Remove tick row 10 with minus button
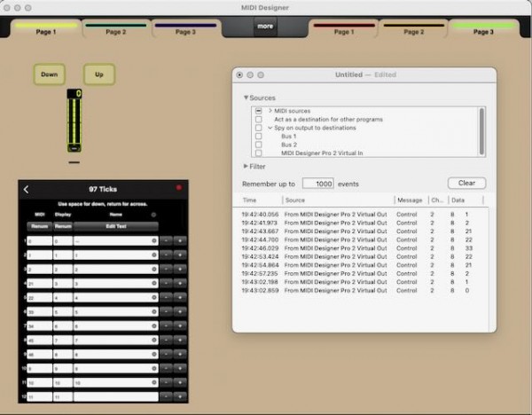 coord(166,368)
